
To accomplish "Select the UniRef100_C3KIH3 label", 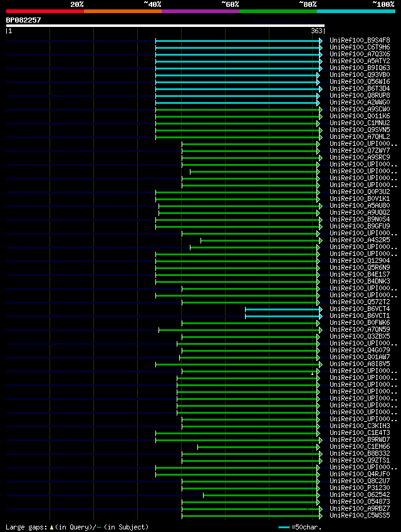I will 360,426.
